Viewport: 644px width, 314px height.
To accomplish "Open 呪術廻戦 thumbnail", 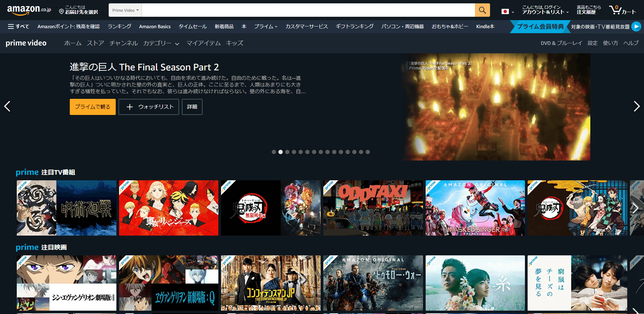I will coord(66,208).
